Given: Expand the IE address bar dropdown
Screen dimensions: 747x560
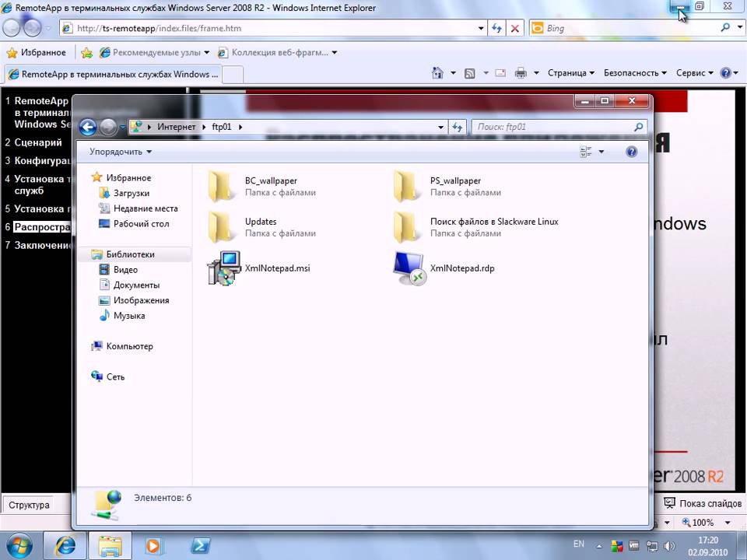Looking at the screenshot, I should pyautogui.click(x=481, y=28).
